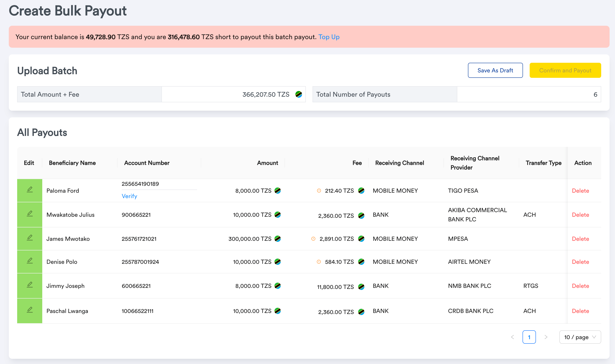Click Save As Draft button

click(x=495, y=70)
